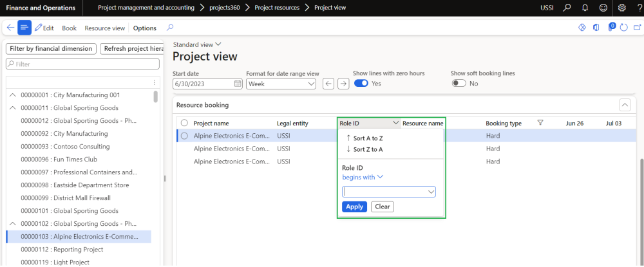Open settings gear icon
The image size is (644, 267).
pos(622,8)
